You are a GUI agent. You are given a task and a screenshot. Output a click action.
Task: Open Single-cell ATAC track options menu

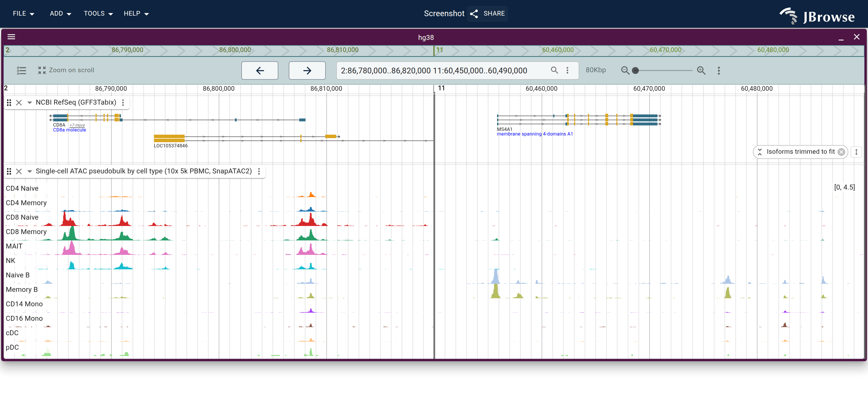coord(259,172)
